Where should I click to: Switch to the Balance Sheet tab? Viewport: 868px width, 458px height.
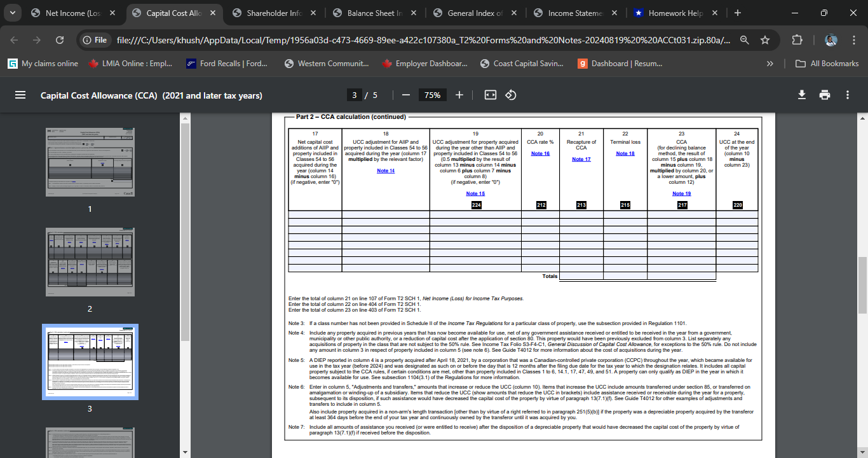(375, 13)
